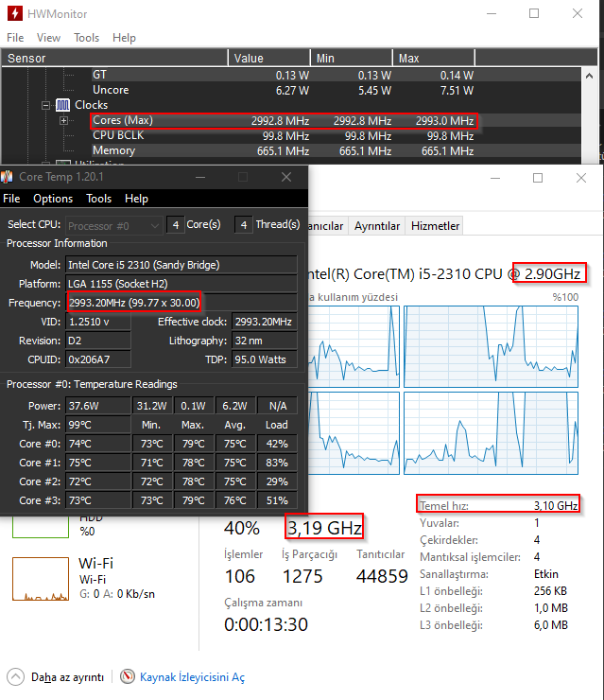The height and width of the screenshot is (700, 604).
Task: Close the Core Temp window
Action: pyautogui.click(x=286, y=177)
